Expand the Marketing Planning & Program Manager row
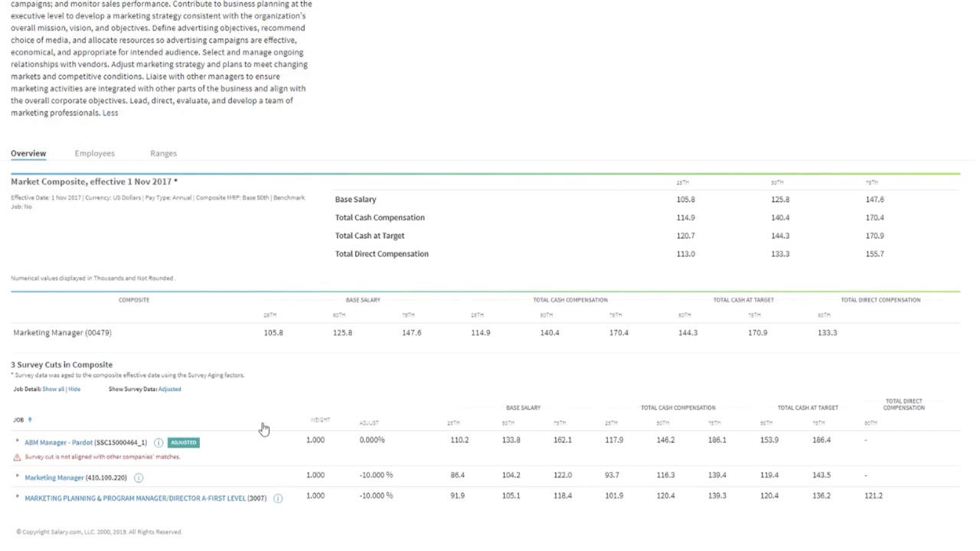This screenshot has height=551, width=980. [18, 497]
